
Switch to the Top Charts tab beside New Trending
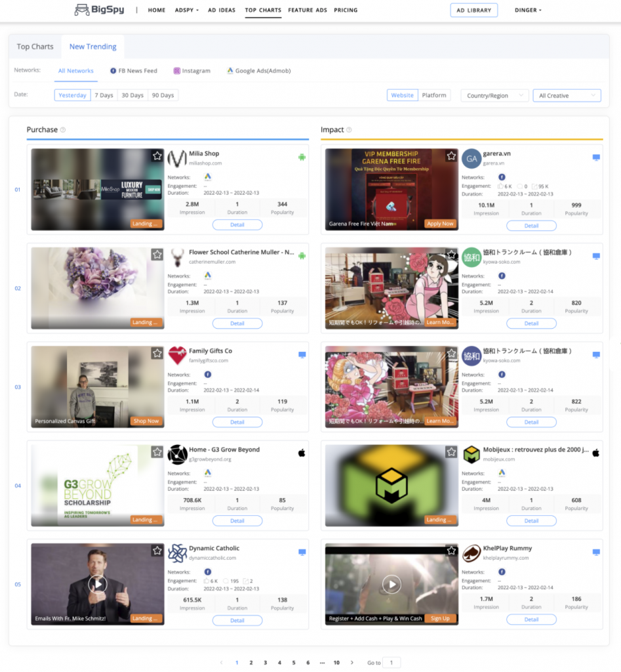coord(35,47)
